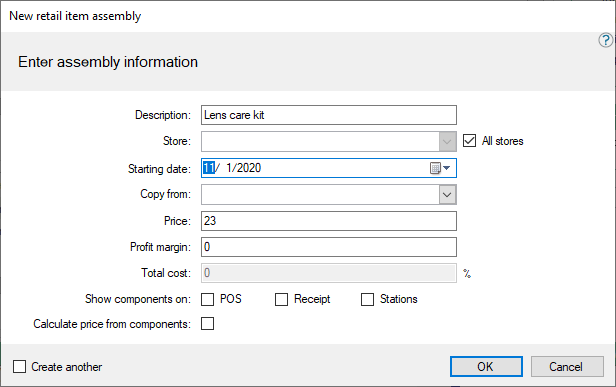Focus the Description text field
The width and height of the screenshot is (616, 387).
pyautogui.click(x=329, y=115)
